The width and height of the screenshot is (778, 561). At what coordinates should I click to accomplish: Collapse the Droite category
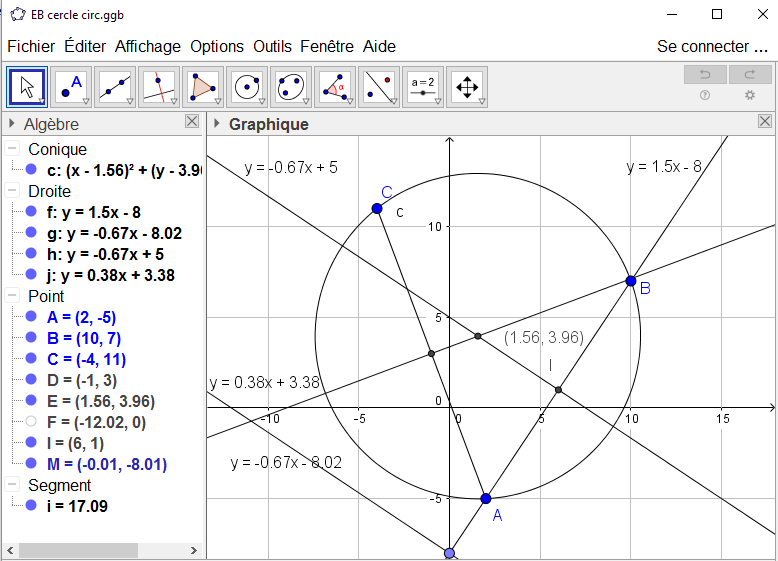coord(12,190)
